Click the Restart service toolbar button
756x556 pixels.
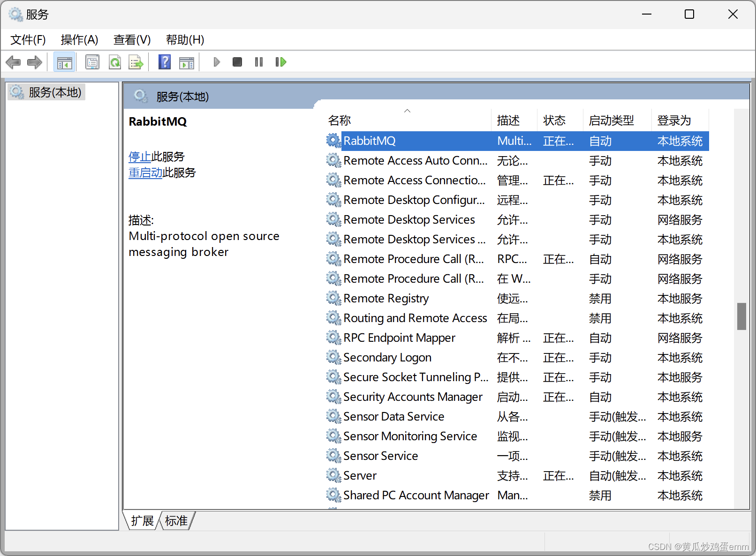pos(280,62)
